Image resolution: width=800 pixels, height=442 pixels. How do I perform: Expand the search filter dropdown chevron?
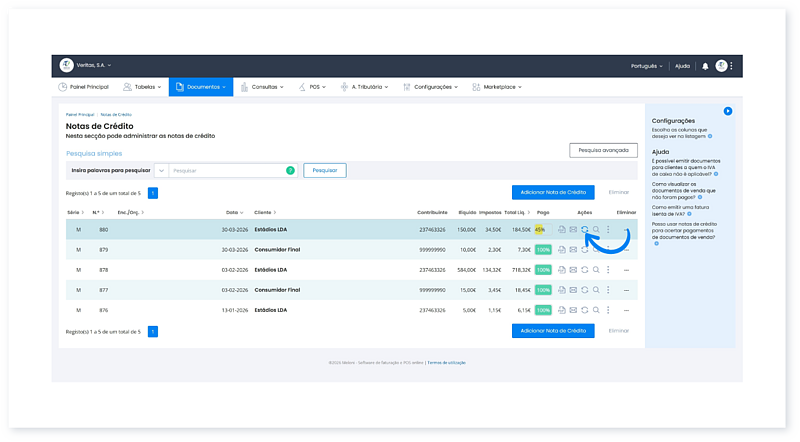[161, 171]
